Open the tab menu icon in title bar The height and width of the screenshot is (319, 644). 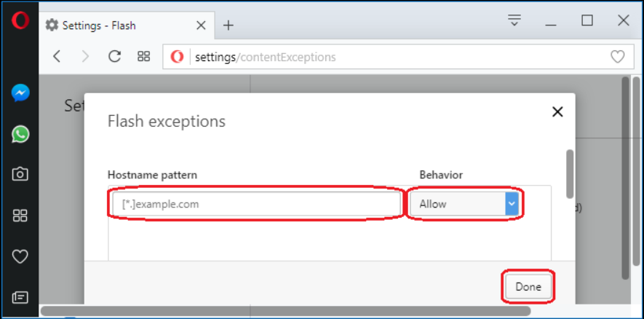514,20
